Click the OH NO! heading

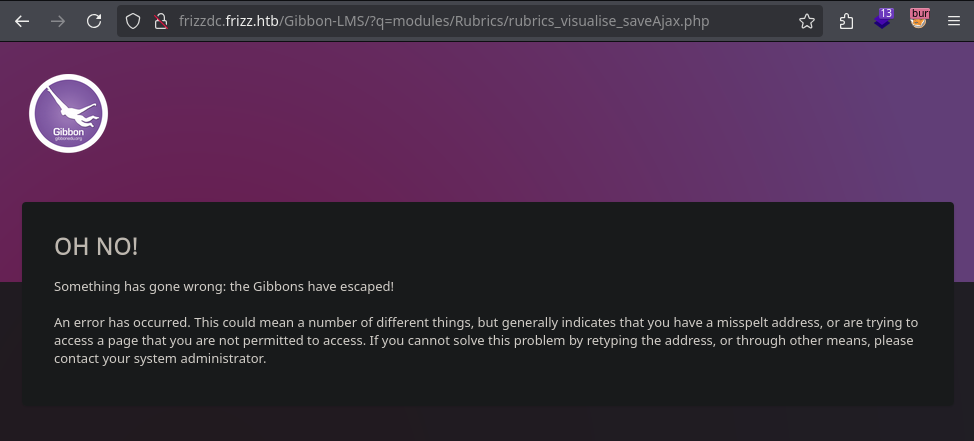(96, 247)
